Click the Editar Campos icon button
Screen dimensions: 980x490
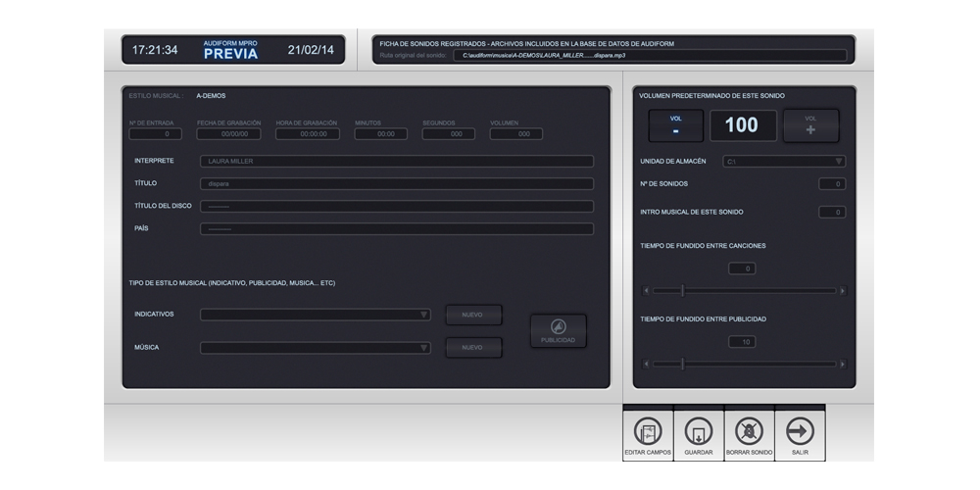point(648,436)
